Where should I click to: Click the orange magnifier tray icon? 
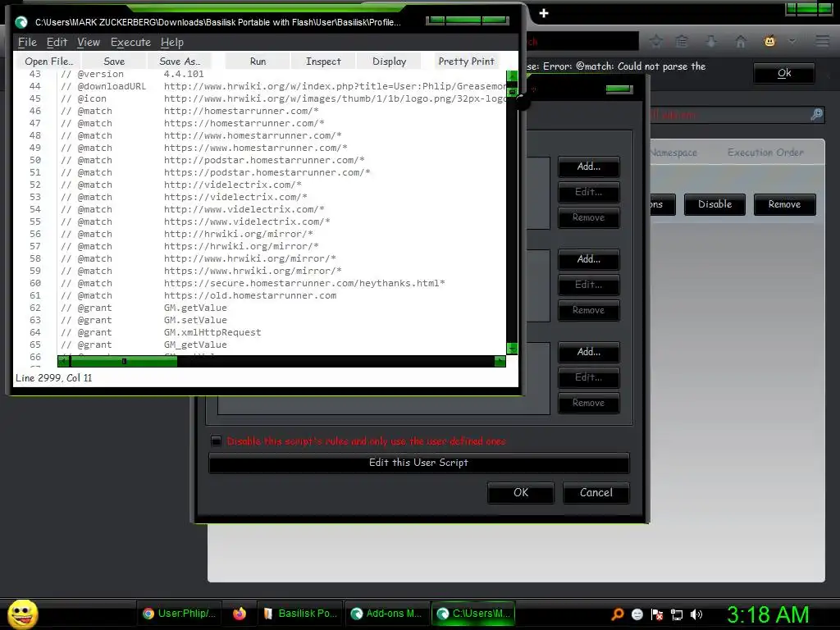tap(617, 614)
